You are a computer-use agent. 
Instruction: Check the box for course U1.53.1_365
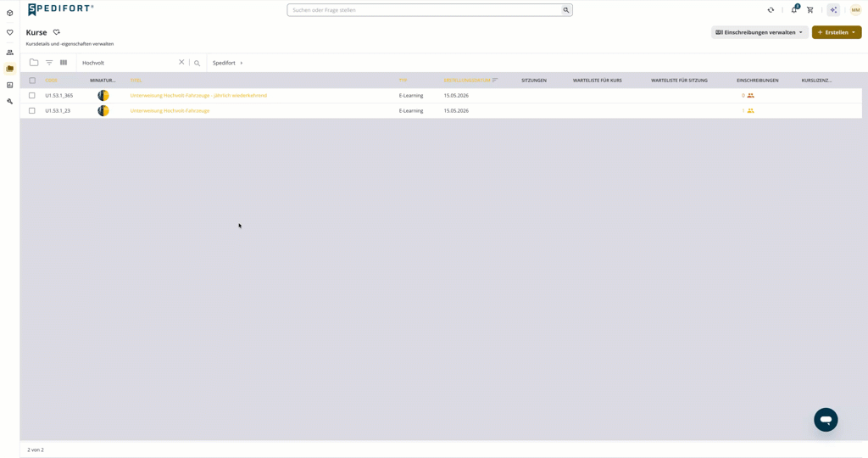[32, 95]
